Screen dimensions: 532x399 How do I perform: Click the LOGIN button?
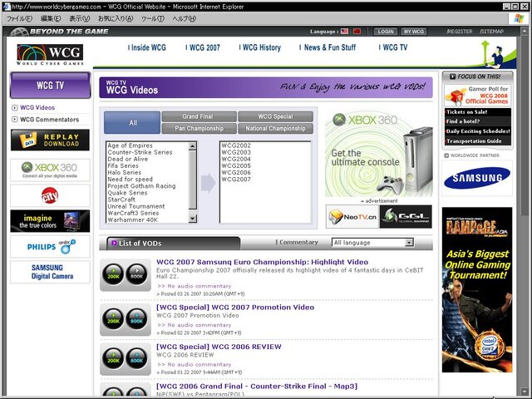(x=386, y=32)
